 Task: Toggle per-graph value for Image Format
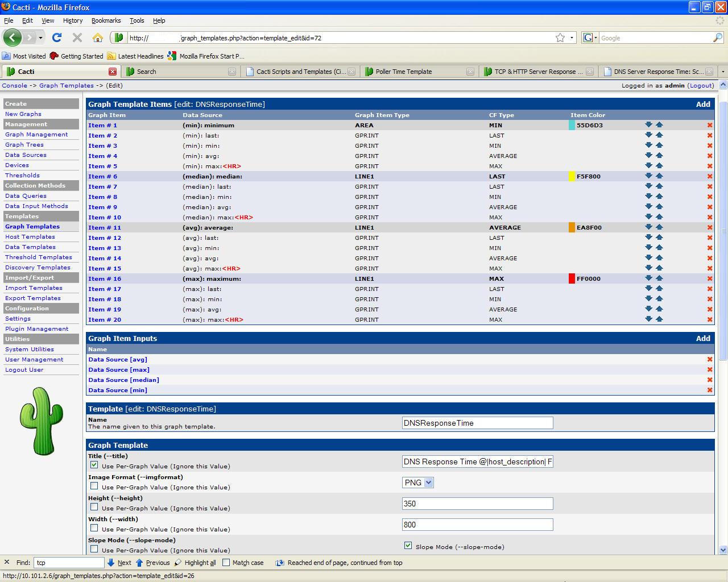(x=94, y=486)
